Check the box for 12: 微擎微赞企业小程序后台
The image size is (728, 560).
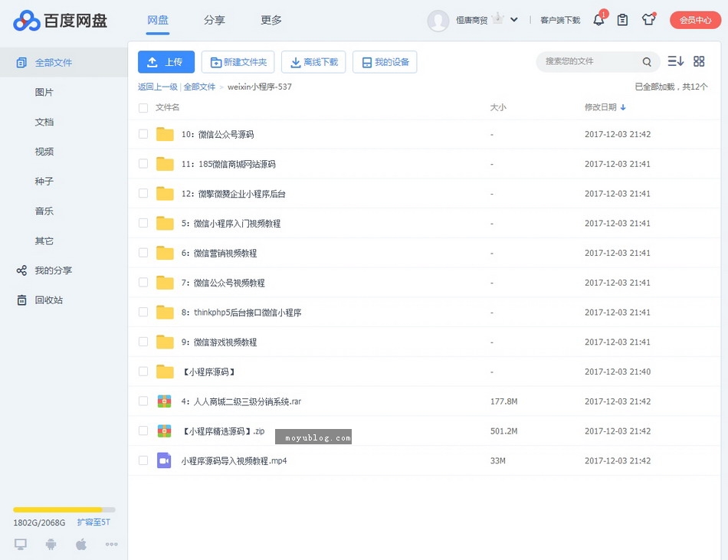pos(143,194)
